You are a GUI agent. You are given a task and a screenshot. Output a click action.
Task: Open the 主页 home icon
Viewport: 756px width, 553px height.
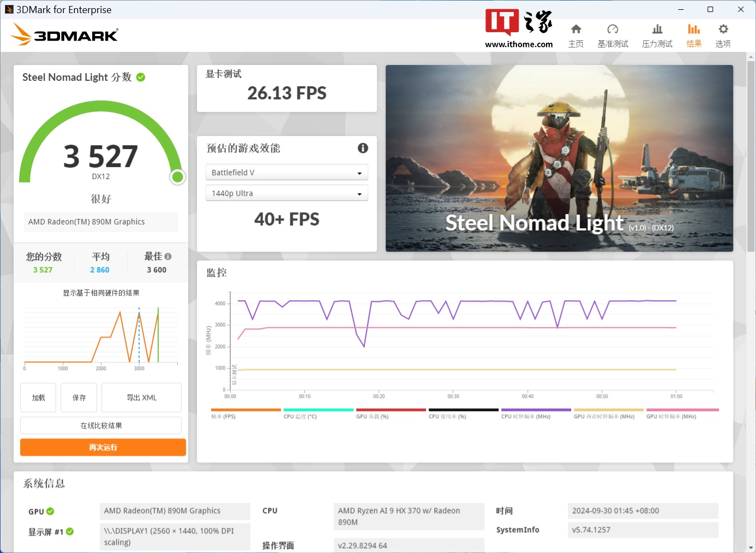click(x=576, y=29)
